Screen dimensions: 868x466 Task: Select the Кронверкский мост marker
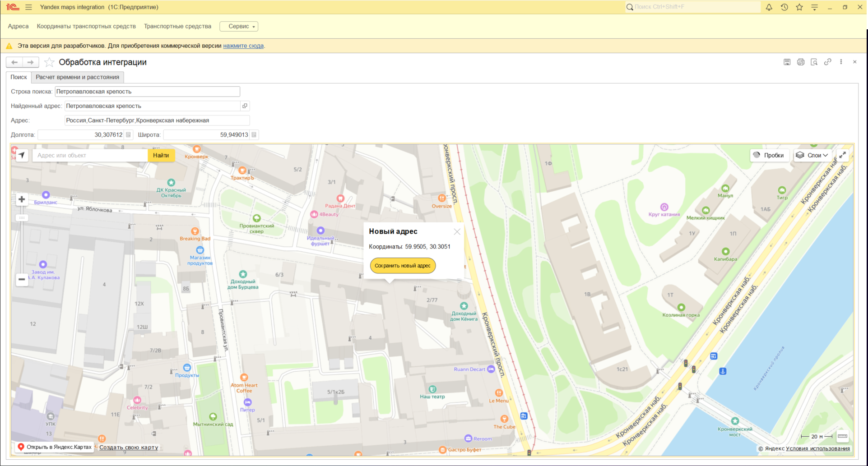point(735,421)
